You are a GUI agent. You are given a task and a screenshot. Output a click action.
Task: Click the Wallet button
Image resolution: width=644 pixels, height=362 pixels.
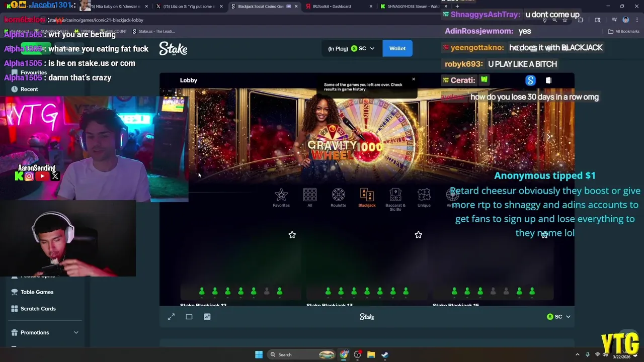[x=397, y=48]
